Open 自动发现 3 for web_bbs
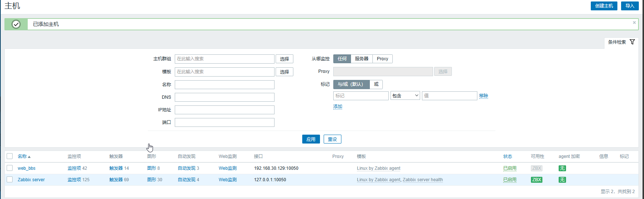 [x=187, y=168]
